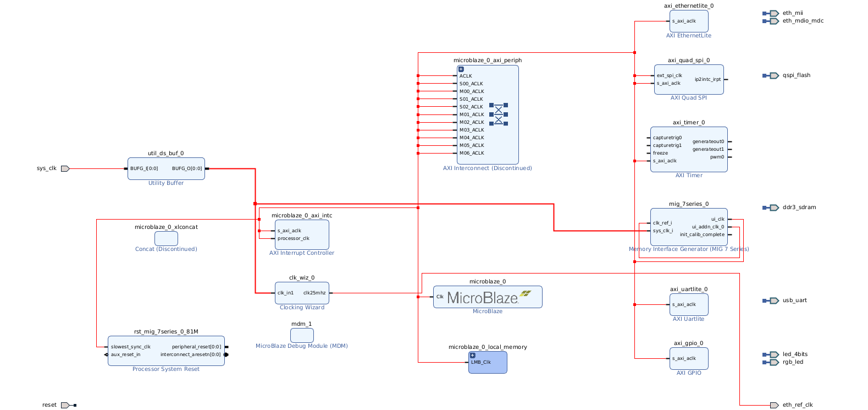Select slowest_sync_clk pin on rst_mig_7series_0_81M
The height and width of the screenshot is (410, 868).
(131, 347)
